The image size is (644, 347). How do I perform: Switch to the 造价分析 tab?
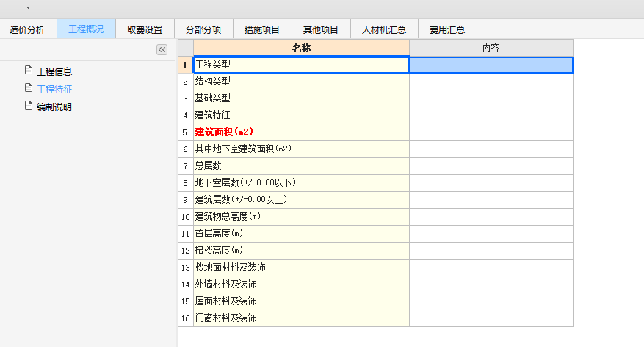pyautogui.click(x=27, y=30)
